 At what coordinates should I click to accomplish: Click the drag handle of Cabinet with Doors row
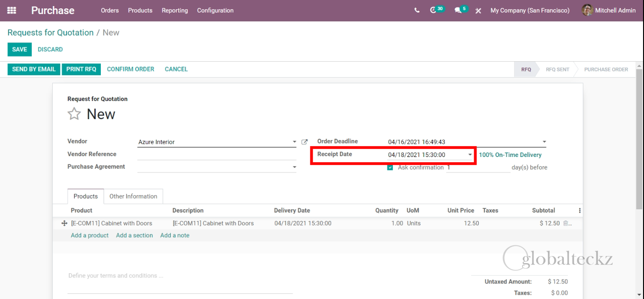(64, 223)
